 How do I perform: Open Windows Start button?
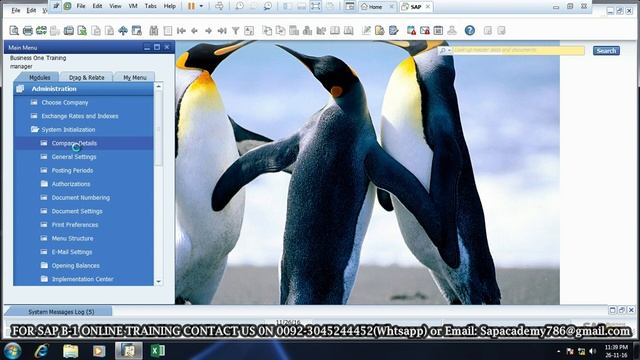tap(12, 351)
